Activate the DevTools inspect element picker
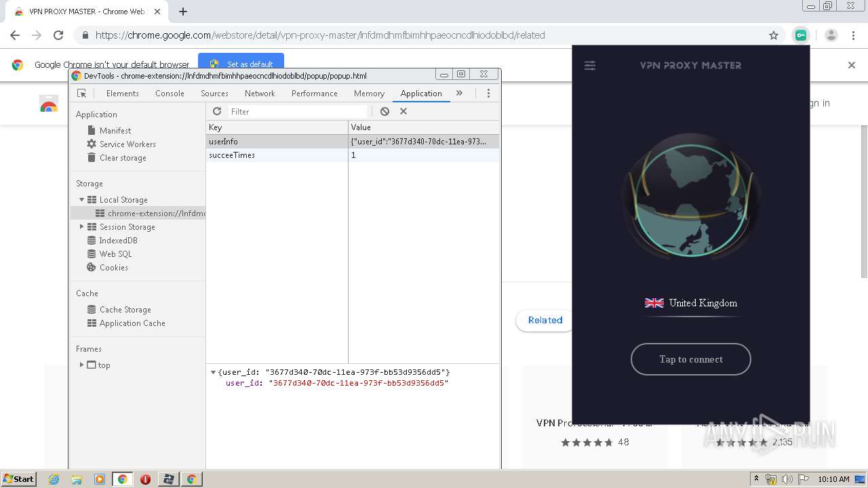Screen dimensions: 868x488 pos(82,94)
